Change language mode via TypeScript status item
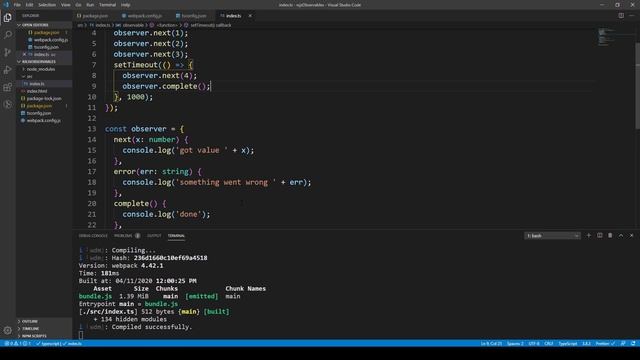 568,344
